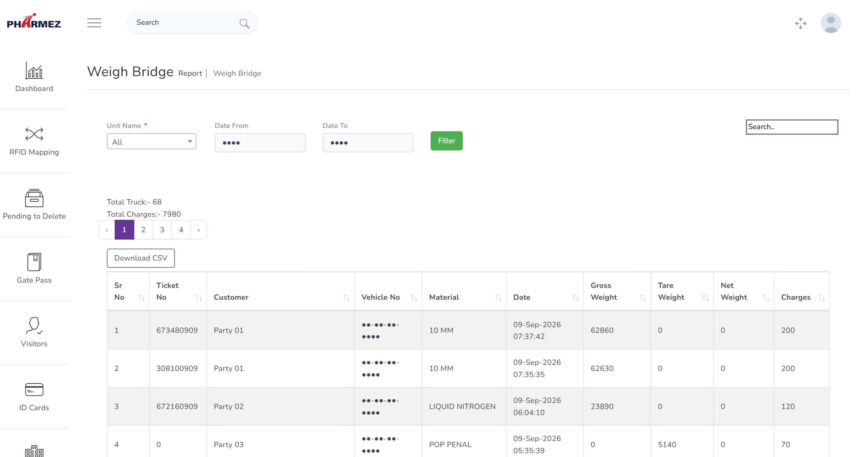Click gross weight 23890
This screenshot has width=868, height=457.
click(602, 407)
